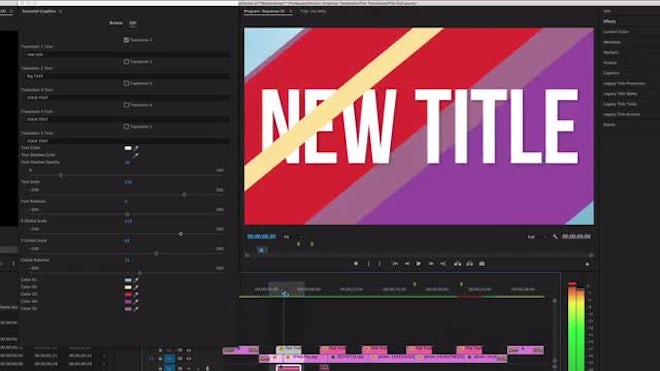Enable the Transition 4 checkbox
Screen dimensions: 660x371
coord(126,104)
